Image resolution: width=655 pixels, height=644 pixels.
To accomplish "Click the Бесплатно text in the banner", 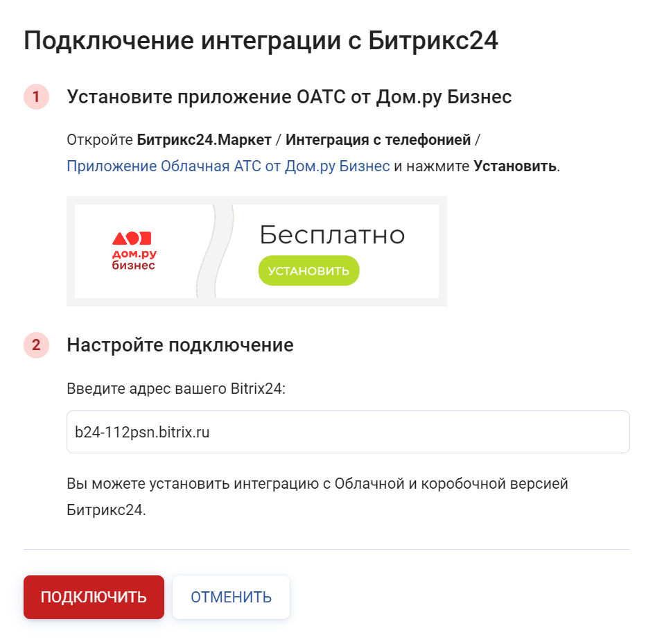I will click(x=333, y=234).
